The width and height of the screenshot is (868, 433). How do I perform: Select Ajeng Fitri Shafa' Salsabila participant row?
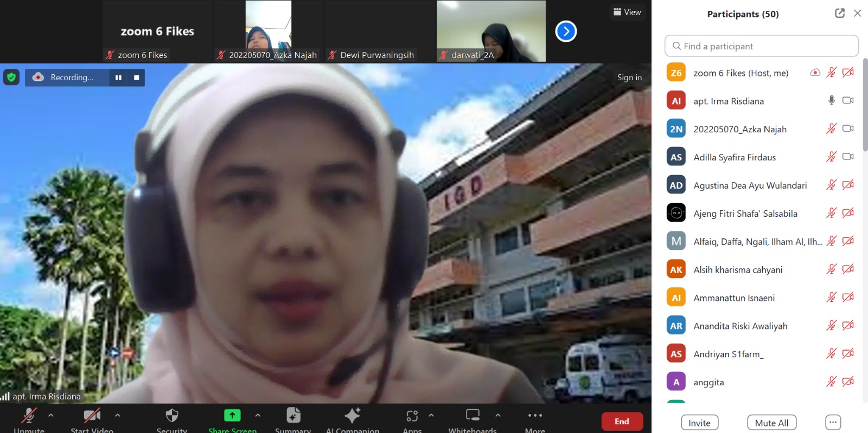(761, 213)
